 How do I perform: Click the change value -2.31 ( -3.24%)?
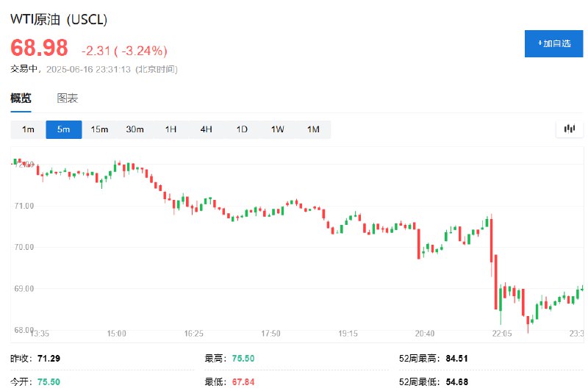tap(124, 51)
